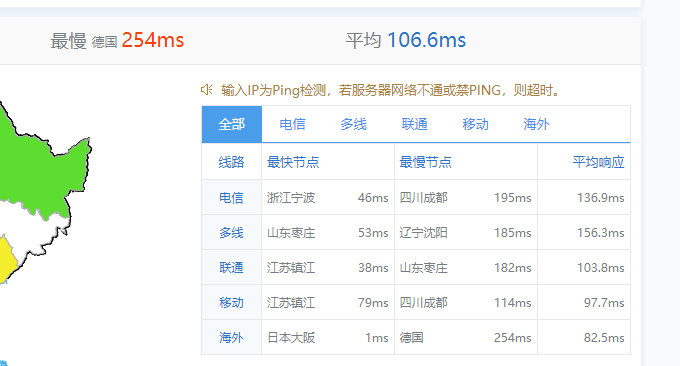Image resolution: width=680 pixels, height=366 pixels.
Task: Click the speaker notice icon
Action: click(206, 90)
